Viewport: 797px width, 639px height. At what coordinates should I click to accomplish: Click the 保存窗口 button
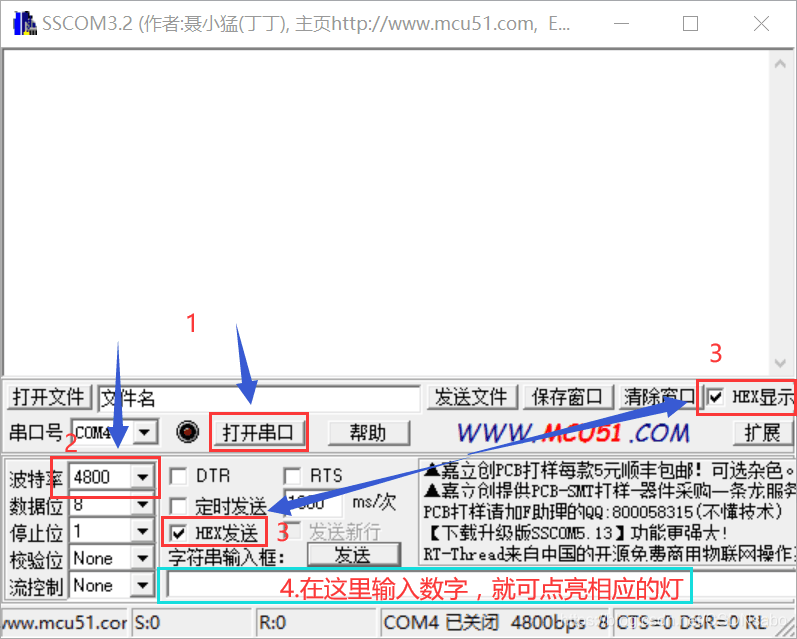567,397
